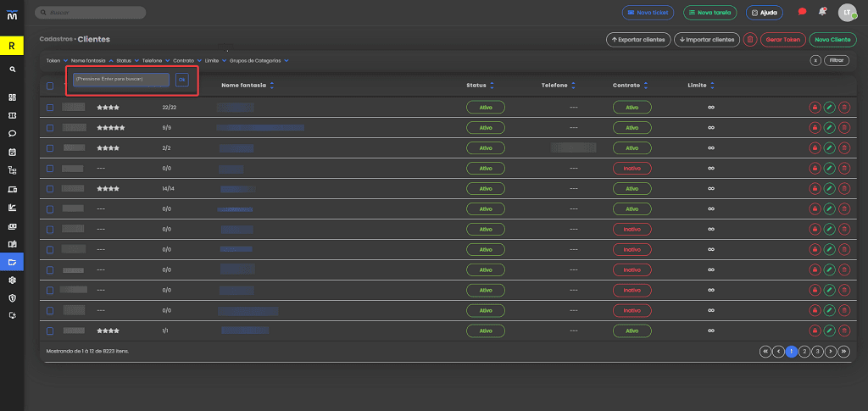868x411 pixels.
Task: Expand the Grupos de Categorias filter dropdown
Action: tap(259, 60)
